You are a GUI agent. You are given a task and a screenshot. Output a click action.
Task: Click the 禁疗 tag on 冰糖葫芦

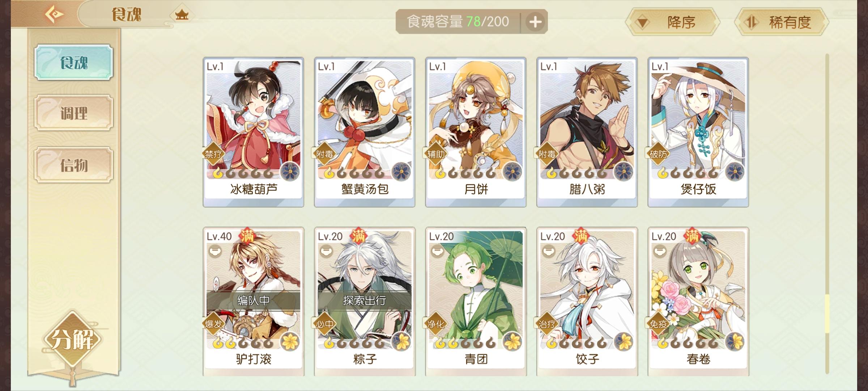(213, 155)
